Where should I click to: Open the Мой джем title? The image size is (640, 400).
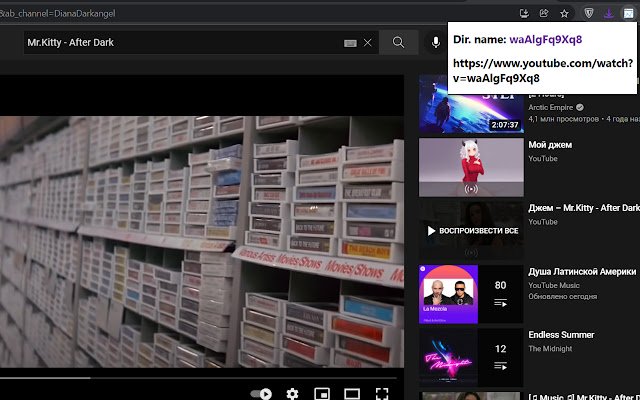[550, 145]
